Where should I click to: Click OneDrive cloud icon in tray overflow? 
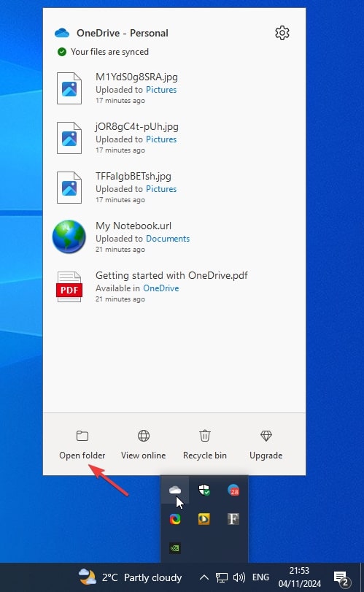[x=175, y=490]
